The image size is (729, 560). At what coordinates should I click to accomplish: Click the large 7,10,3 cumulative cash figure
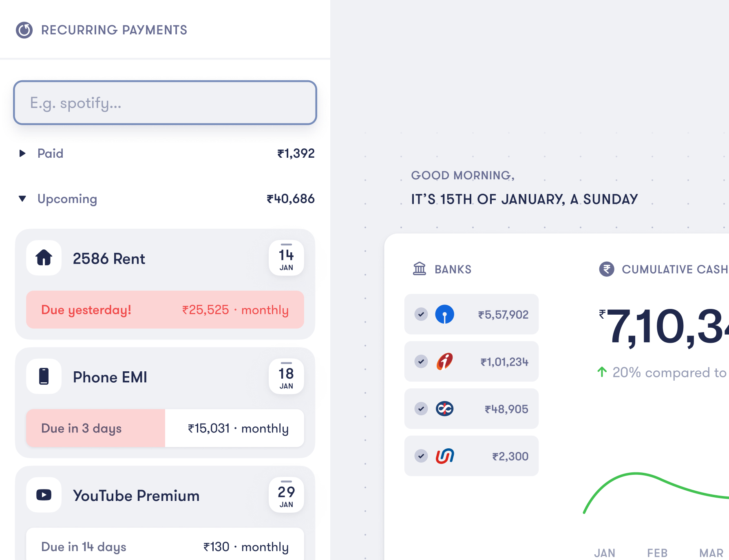point(664,328)
